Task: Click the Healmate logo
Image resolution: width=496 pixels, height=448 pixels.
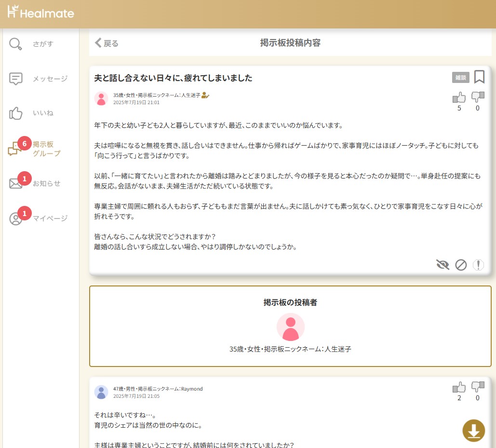Action: (41, 12)
